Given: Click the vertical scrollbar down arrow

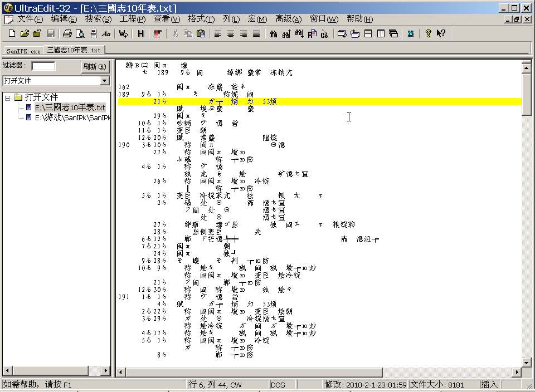Looking at the screenshot, I should pyautogui.click(x=526, y=362).
